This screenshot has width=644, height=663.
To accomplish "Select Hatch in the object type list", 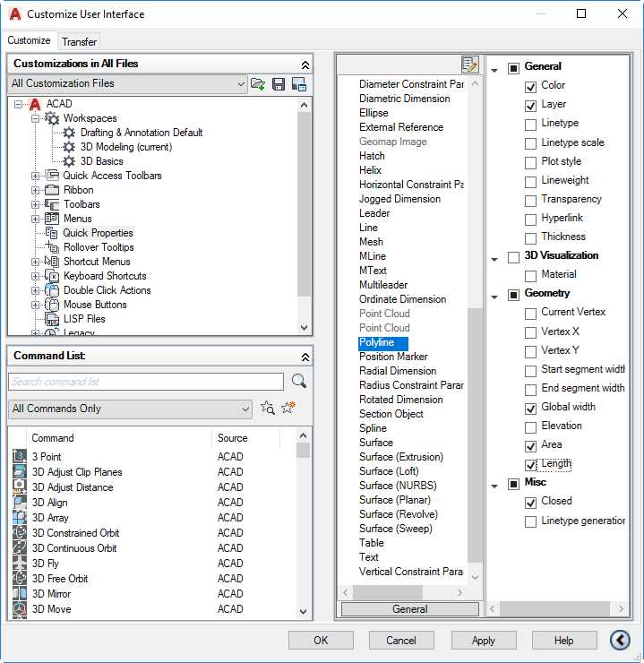I will [x=372, y=156].
